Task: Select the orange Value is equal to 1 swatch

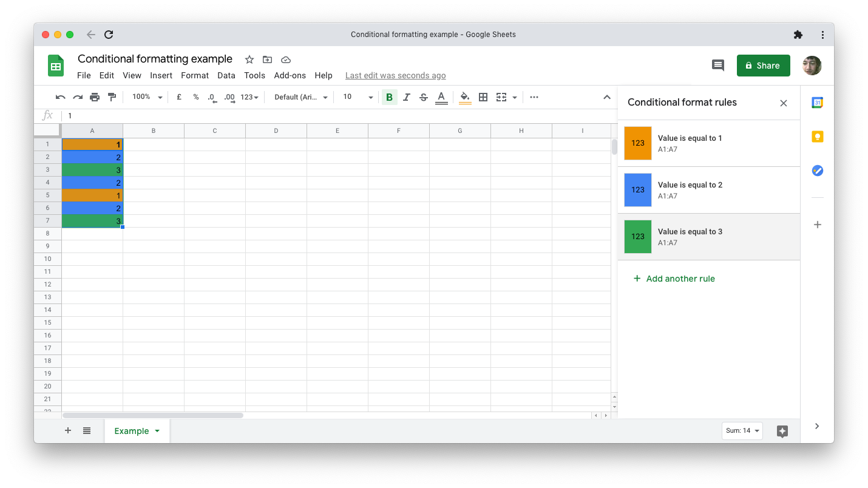Action: pos(638,143)
